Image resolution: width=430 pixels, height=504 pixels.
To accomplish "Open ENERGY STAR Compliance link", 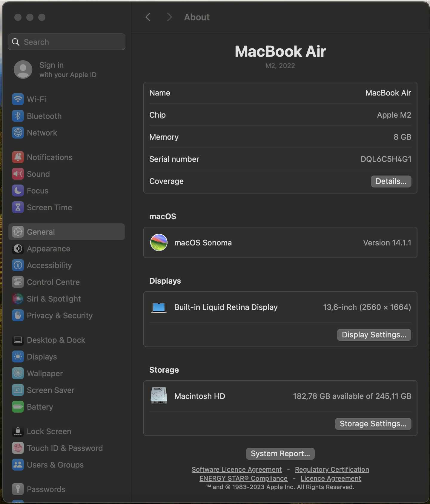I will 243,478.
